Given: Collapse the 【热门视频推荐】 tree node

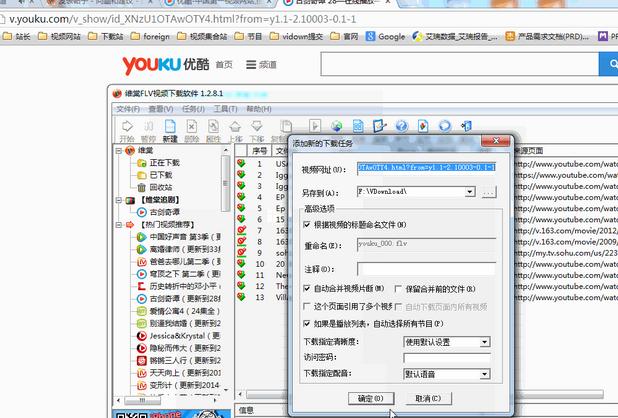Looking at the screenshot, I should 119,225.
